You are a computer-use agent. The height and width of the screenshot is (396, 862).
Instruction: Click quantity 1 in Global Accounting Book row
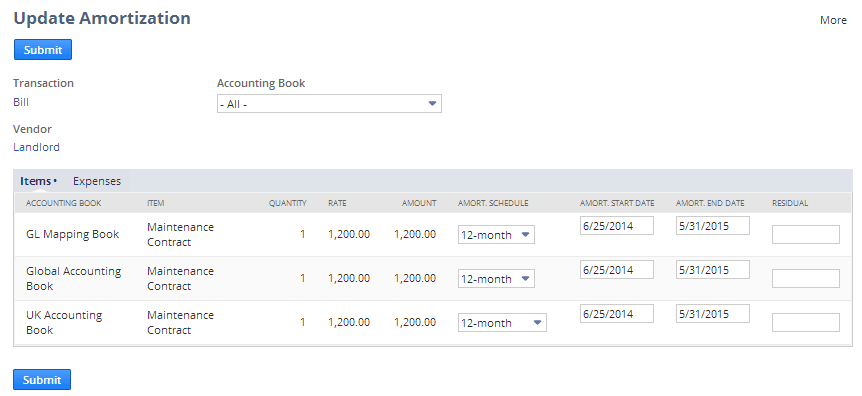coord(303,278)
